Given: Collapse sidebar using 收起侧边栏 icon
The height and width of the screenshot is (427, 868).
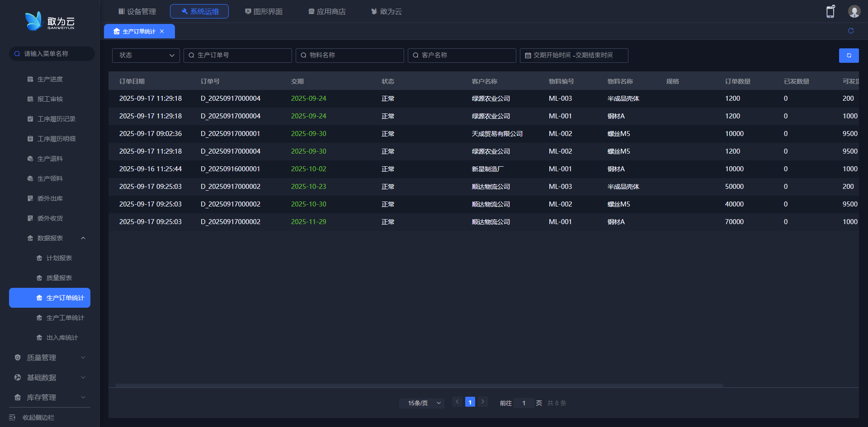Looking at the screenshot, I should pyautogui.click(x=12, y=418).
